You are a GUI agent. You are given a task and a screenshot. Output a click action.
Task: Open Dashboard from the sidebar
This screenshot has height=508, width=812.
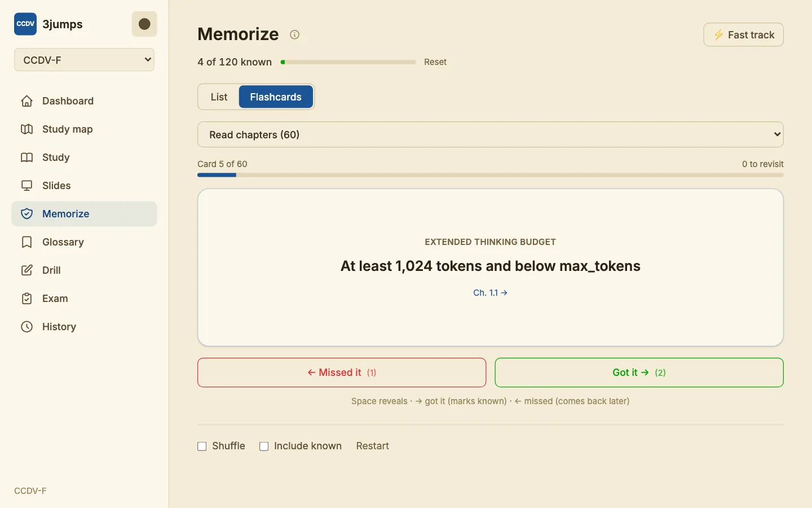[84, 101]
